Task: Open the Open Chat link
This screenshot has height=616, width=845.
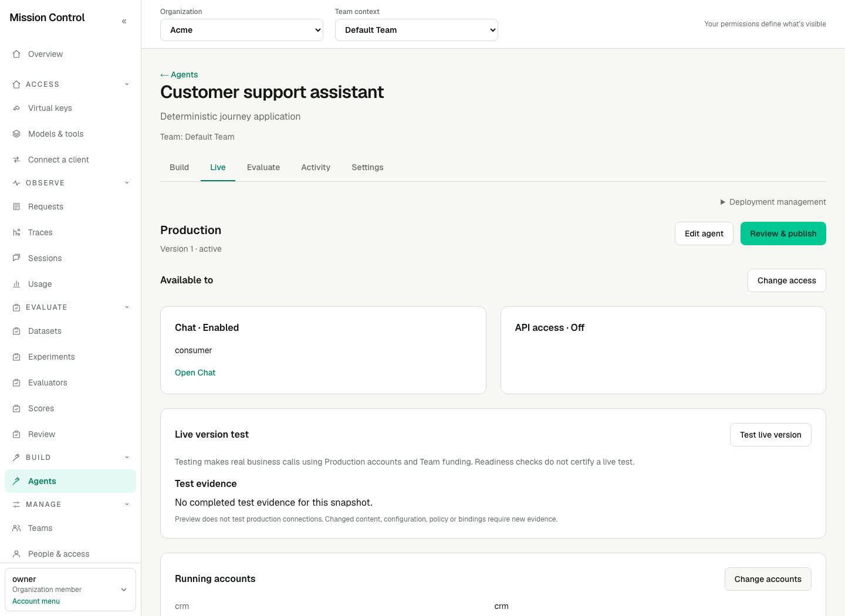Action: coord(195,373)
